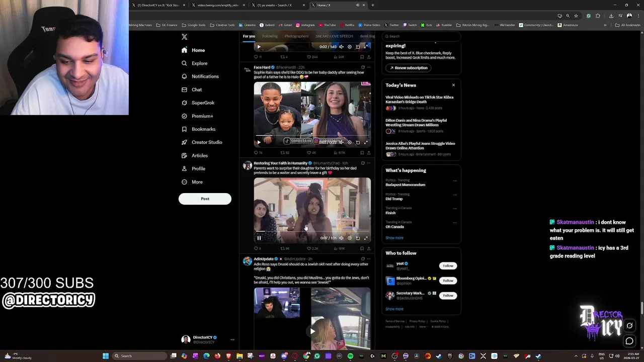Open more options for Budapest Memorandum trend
The image size is (644, 362).
coord(455,180)
